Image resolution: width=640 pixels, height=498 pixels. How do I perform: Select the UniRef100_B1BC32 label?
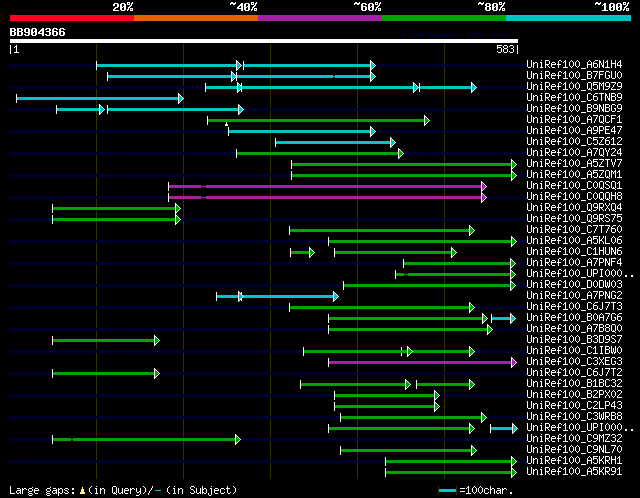click(574, 384)
